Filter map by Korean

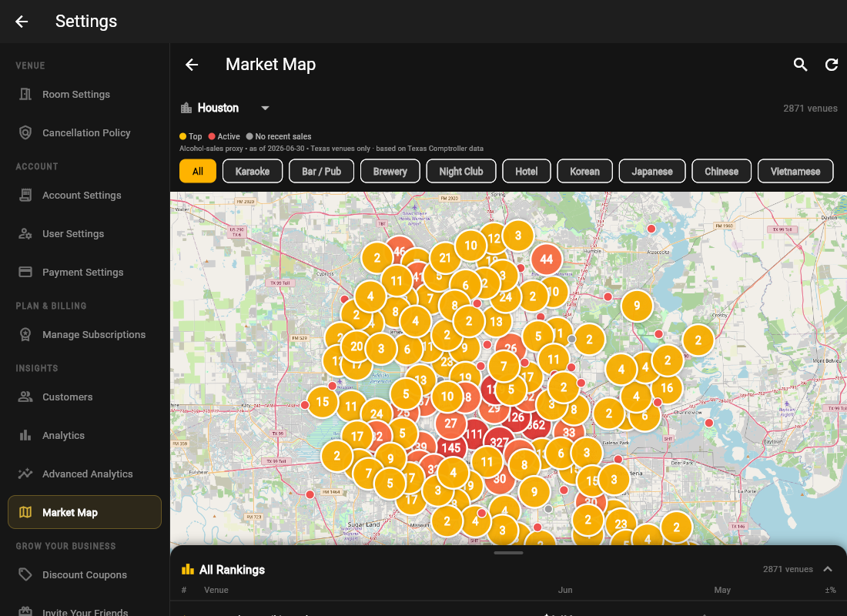click(x=585, y=171)
